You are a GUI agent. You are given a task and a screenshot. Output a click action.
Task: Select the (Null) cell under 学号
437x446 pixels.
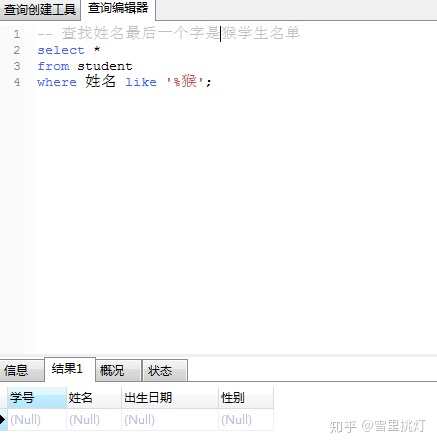point(37,420)
